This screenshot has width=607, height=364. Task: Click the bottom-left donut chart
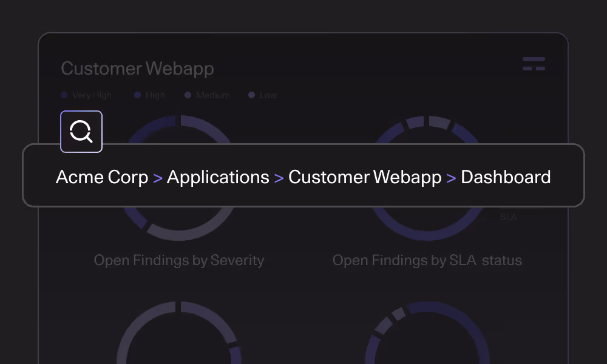pyautogui.click(x=179, y=340)
